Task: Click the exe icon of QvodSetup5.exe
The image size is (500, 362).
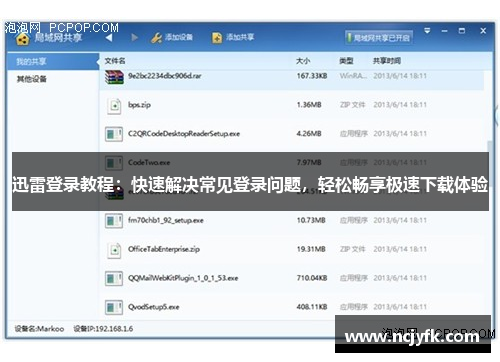Action: (114, 307)
